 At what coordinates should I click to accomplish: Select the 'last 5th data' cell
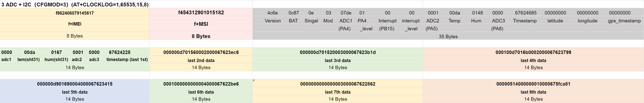click(75, 92)
